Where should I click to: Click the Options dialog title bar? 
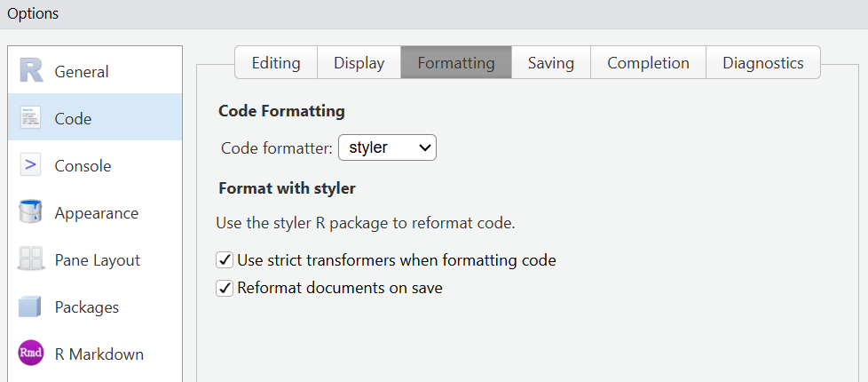[x=434, y=13]
